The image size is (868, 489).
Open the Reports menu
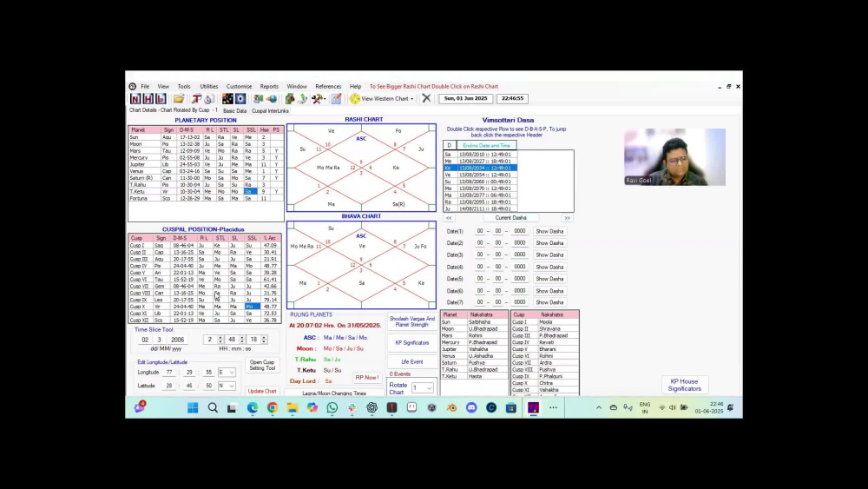[x=269, y=86]
